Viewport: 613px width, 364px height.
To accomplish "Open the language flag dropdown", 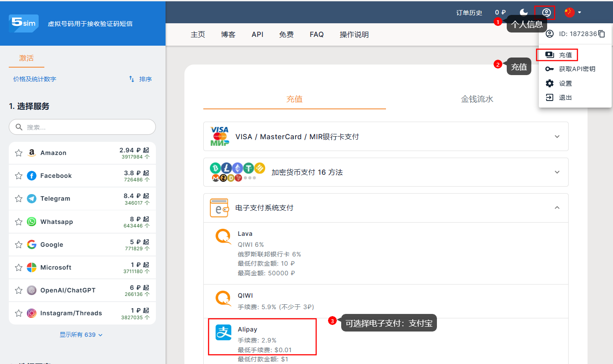I will tap(573, 12).
